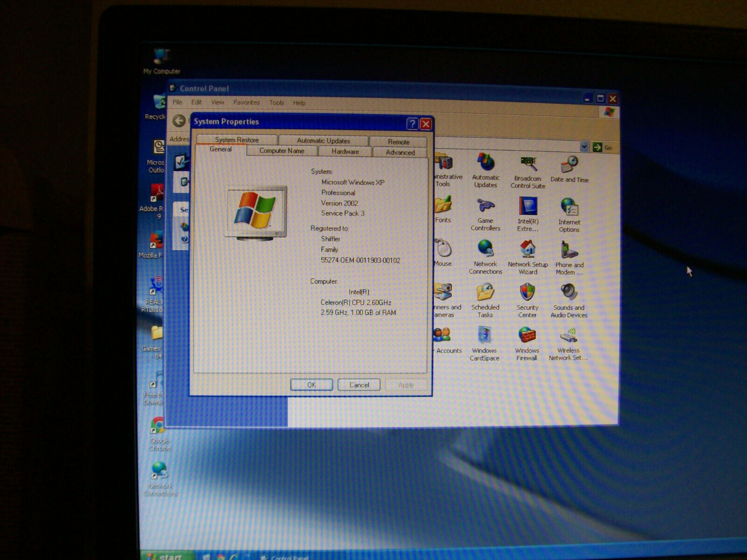
Task: Open Windows CardSpace icon
Action: point(485,344)
